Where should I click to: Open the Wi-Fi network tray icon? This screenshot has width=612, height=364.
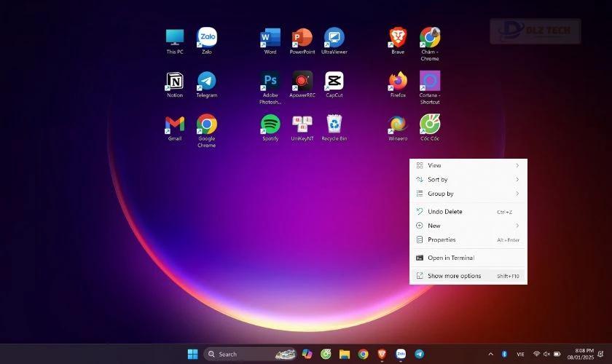537,354
